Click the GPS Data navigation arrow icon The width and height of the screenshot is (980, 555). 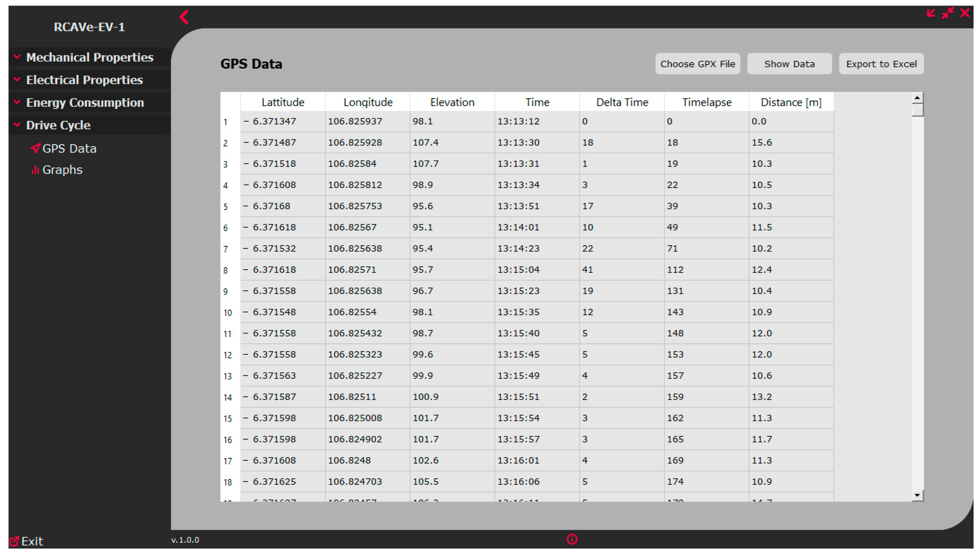click(35, 148)
